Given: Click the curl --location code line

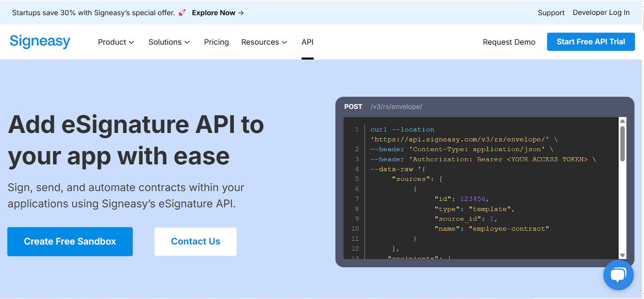Looking at the screenshot, I should click(x=402, y=130).
